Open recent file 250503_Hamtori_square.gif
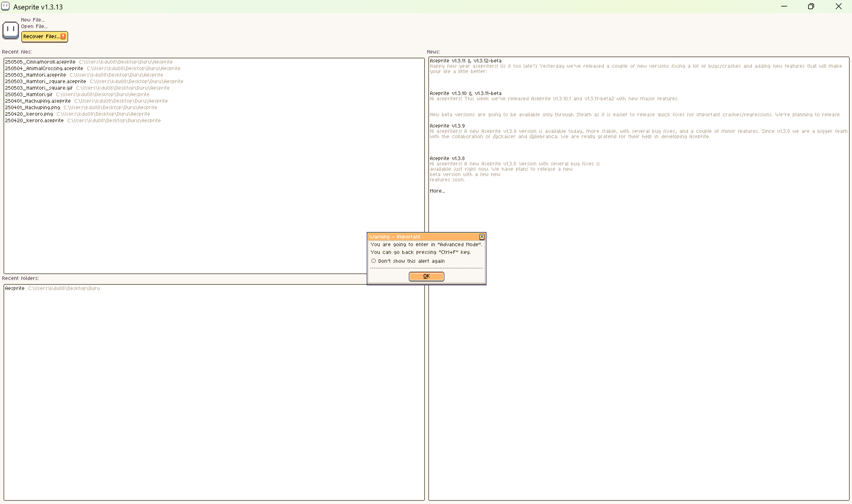Screen dimensions: 852x504 [x=39, y=88]
